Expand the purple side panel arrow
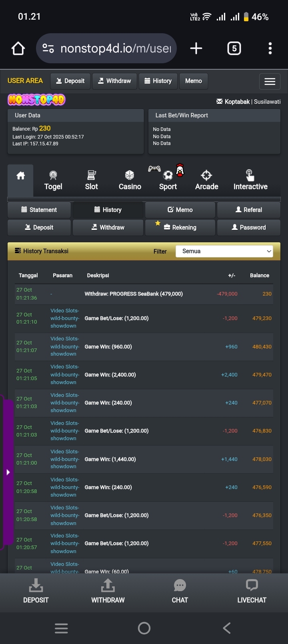This screenshot has width=288, height=644. [8, 472]
